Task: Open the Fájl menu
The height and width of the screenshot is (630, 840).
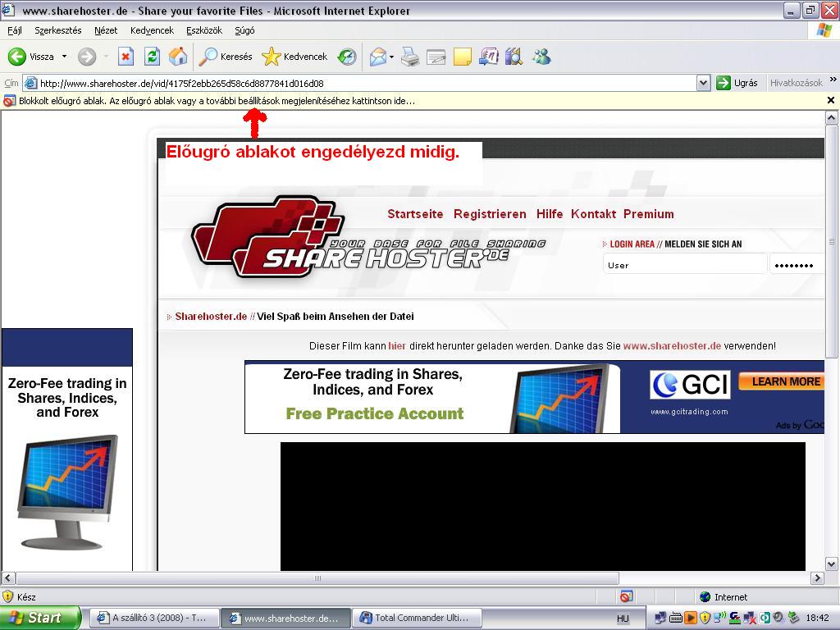Action: [15, 30]
